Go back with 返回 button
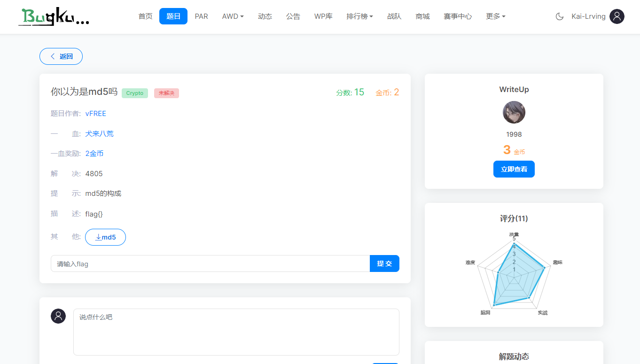 point(61,56)
